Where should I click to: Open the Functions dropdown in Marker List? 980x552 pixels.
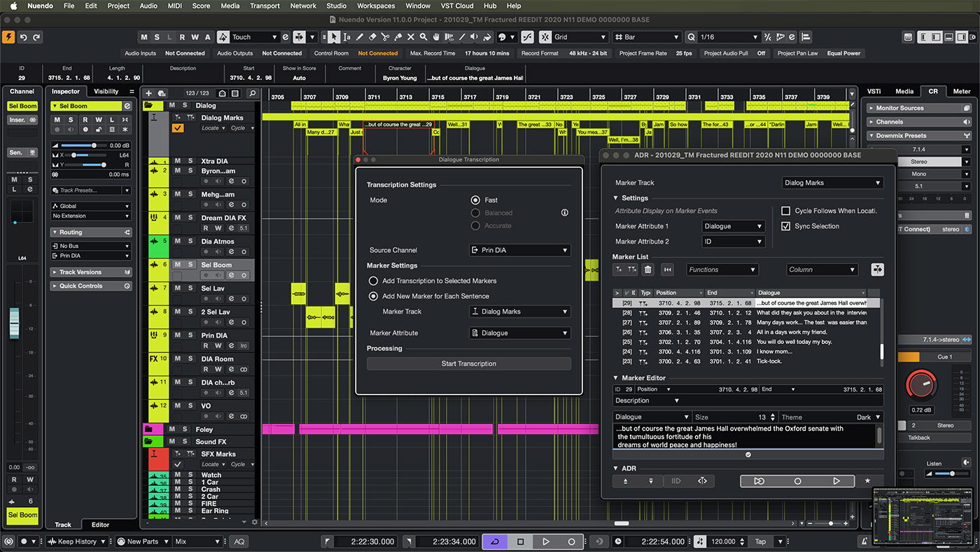click(x=722, y=270)
